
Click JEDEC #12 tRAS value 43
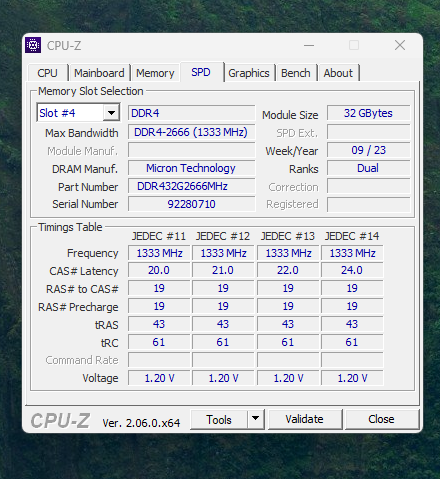[x=223, y=324]
